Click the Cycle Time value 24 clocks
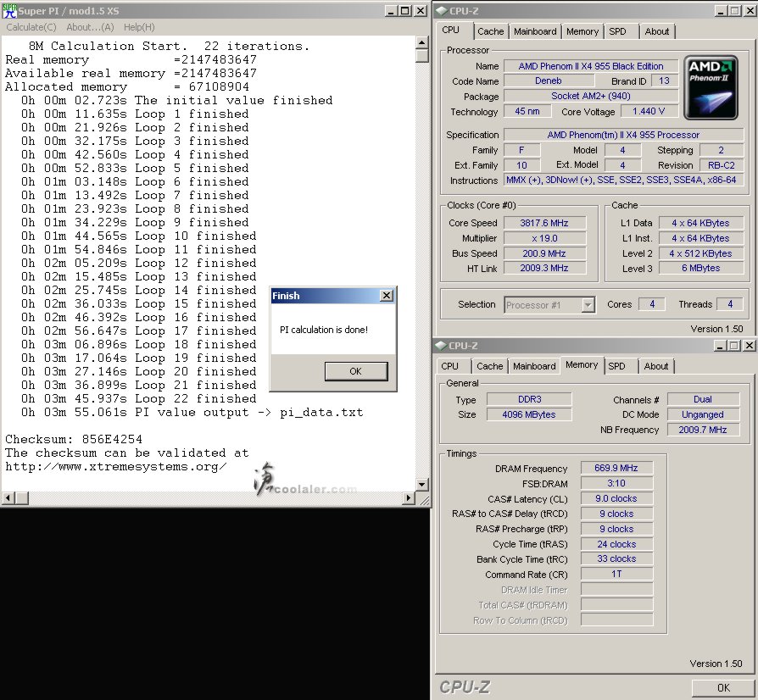The width and height of the screenshot is (758, 700). [x=616, y=544]
